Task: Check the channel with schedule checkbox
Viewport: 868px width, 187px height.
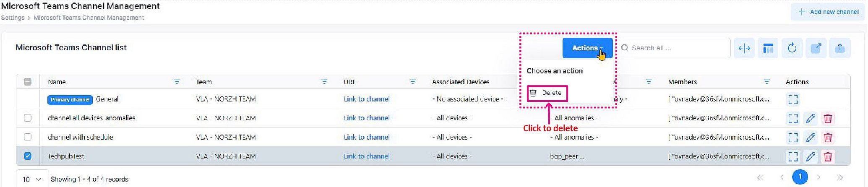Action: point(28,137)
